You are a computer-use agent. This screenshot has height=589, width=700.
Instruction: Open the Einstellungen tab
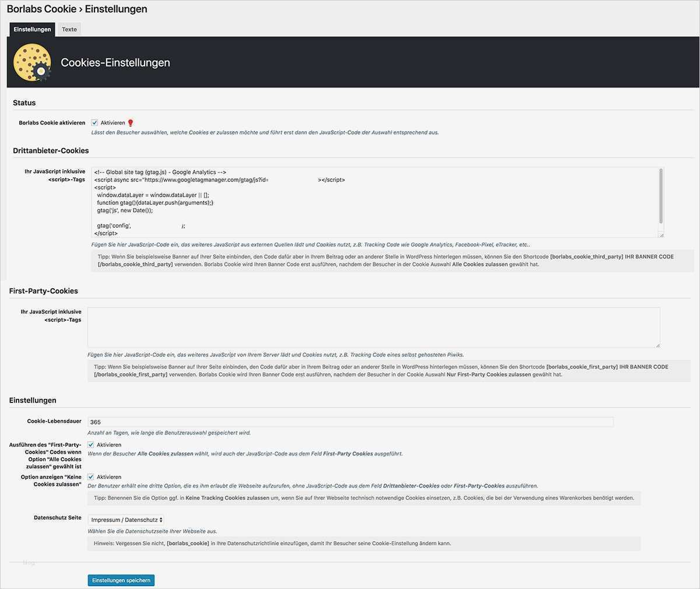tap(32, 29)
